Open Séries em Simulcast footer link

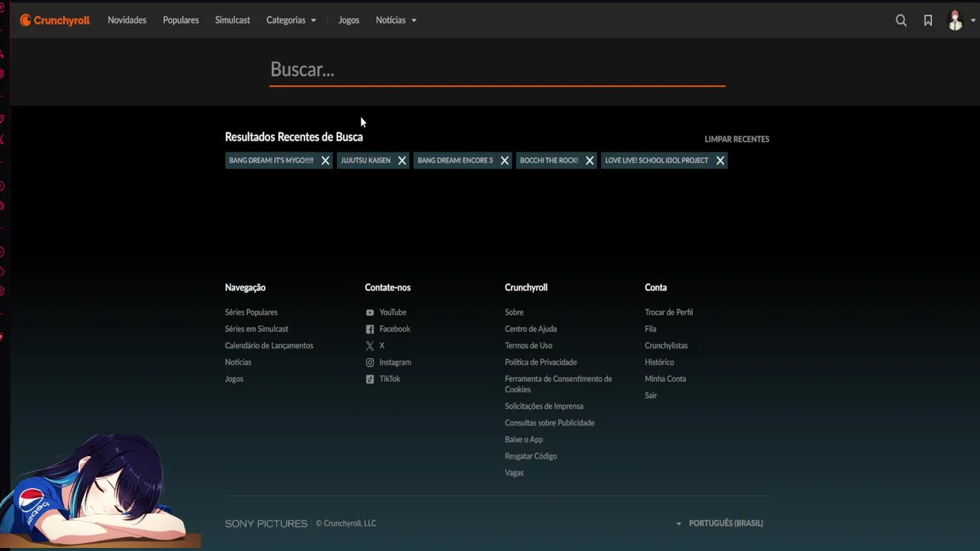coord(256,329)
